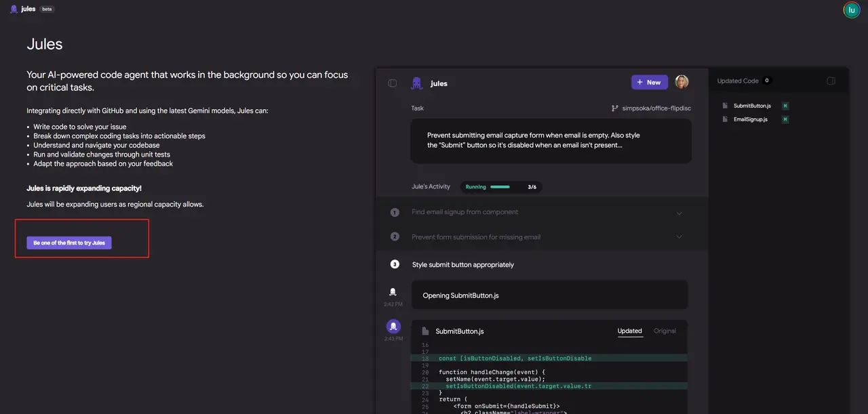This screenshot has height=414, width=868.
Task: Expand 'Prevent form submission for missing email' chevron
Action: pyautogui.click(x=679, y=237)
